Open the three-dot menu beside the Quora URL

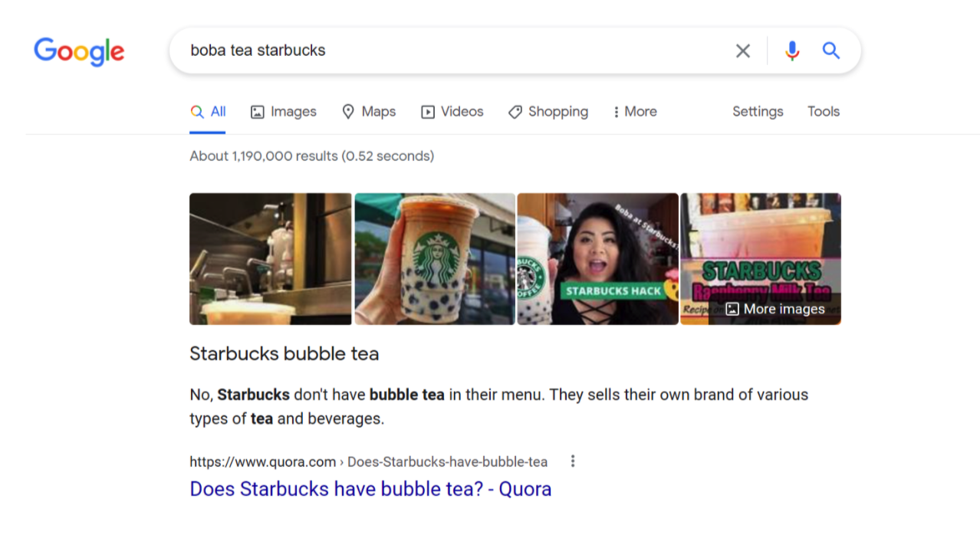tap(572, 461)
